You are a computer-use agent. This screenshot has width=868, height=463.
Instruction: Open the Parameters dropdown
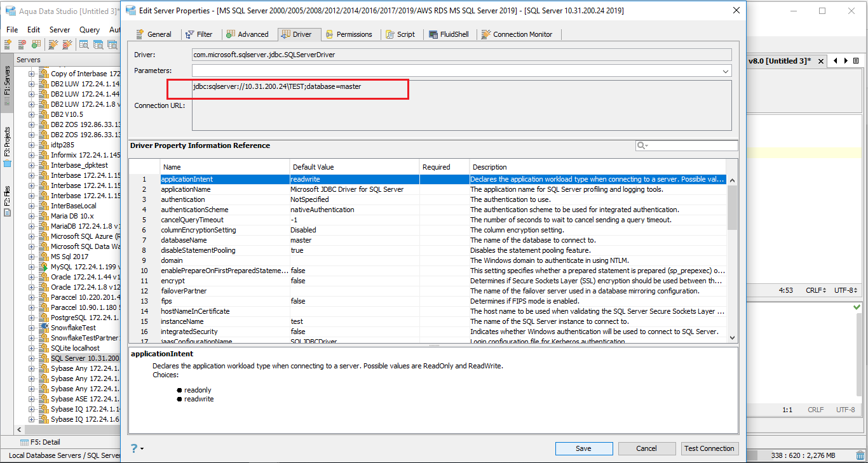pos(726,71)
